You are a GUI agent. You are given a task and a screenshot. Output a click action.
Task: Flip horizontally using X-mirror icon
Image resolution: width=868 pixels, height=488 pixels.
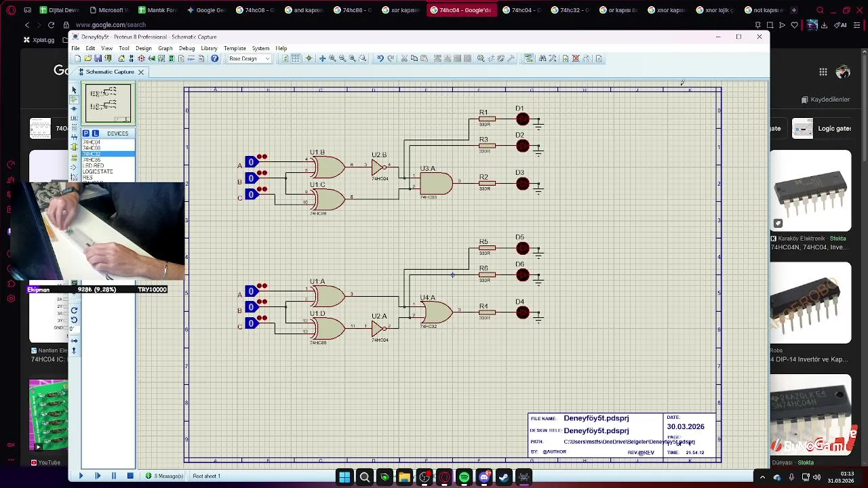74,341
